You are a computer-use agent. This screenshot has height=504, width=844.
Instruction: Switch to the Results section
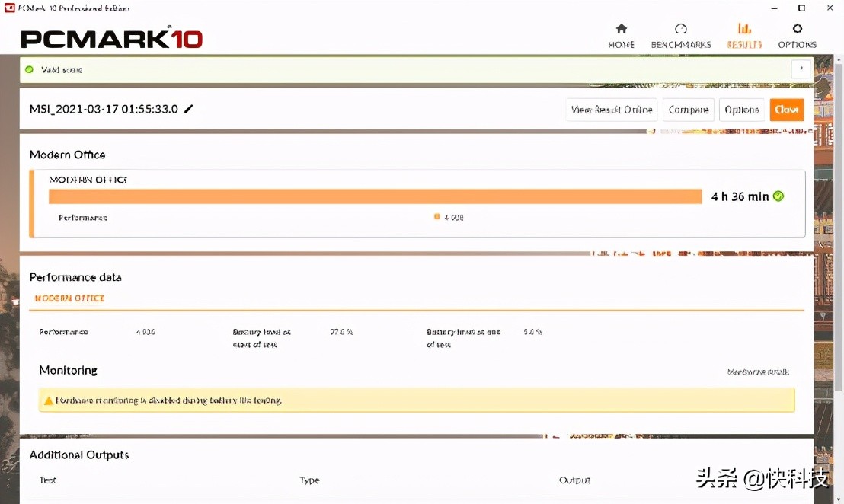click(x=744, y=36)
